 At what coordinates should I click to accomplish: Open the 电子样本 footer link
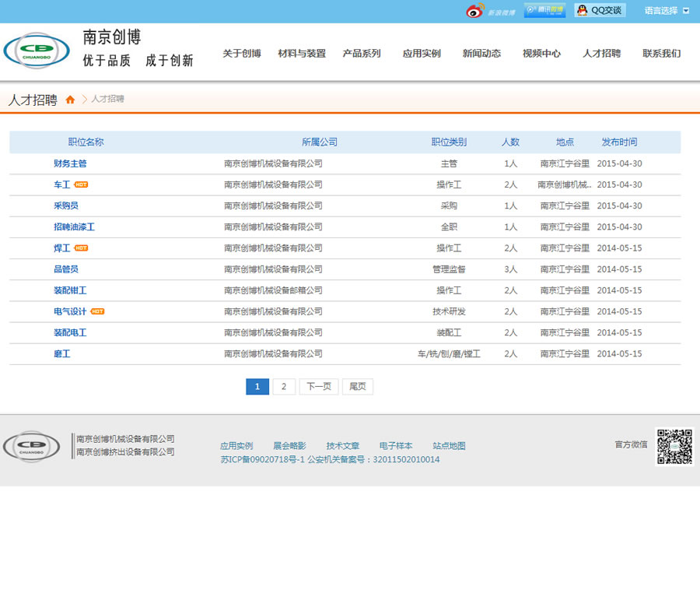(396, 446)
